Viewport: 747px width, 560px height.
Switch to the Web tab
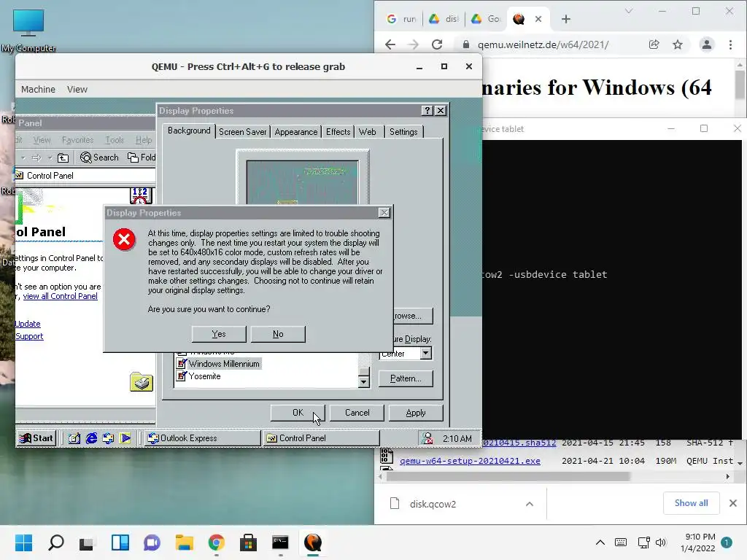tap(368, 132)
